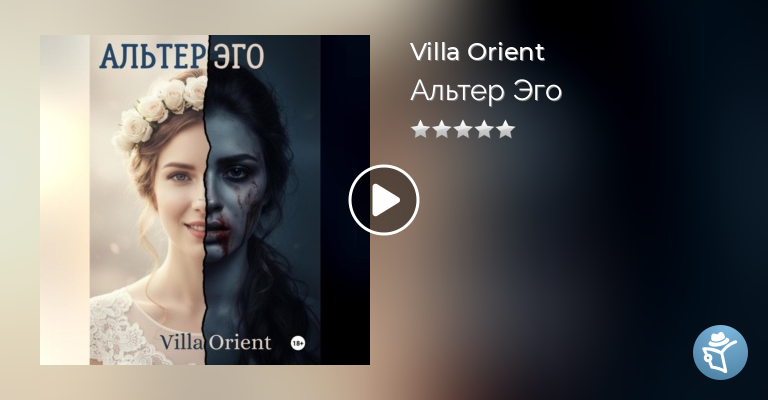Rate the book four stars
The width and height of the screenshot is (768, 400).
(484, 130)
